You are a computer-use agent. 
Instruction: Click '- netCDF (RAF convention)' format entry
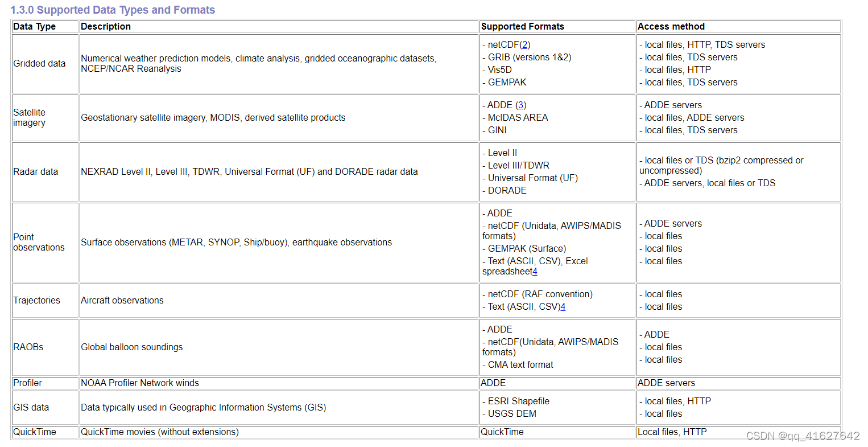click(538, 294)
